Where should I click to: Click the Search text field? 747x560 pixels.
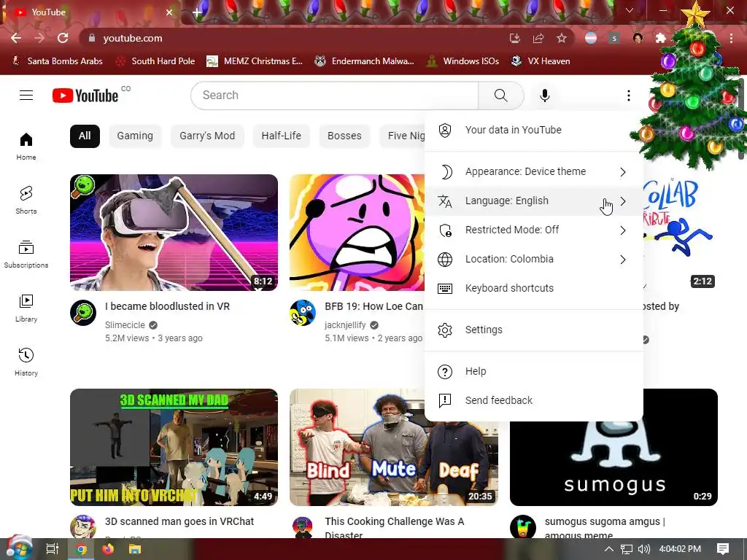click(334, 96)
